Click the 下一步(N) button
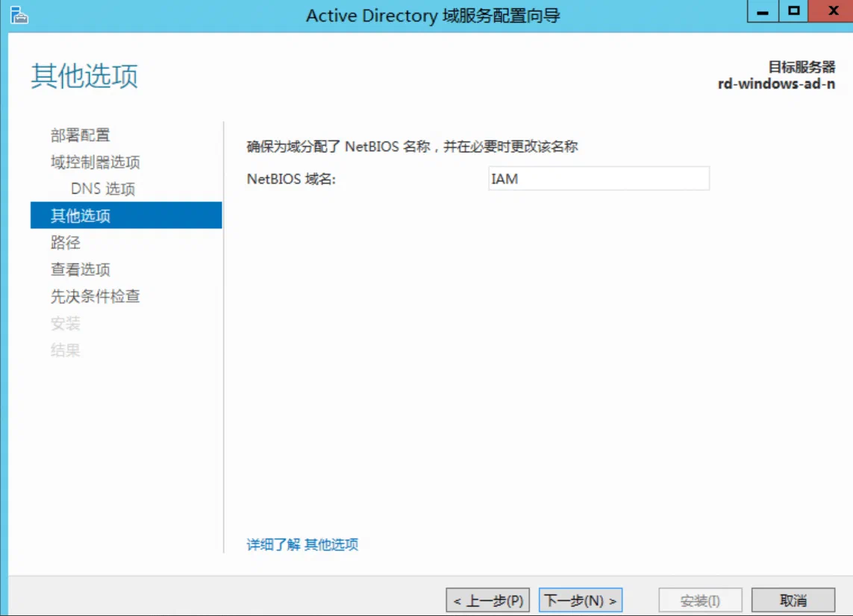Image resolution: width=853 pixels, height=616 pixels. tap(581, 600)
